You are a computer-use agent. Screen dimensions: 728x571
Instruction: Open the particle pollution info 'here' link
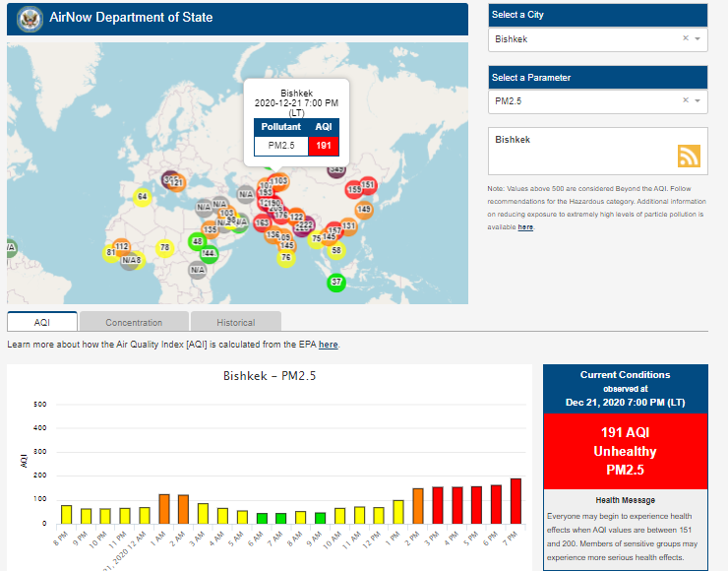click(525, 227)
